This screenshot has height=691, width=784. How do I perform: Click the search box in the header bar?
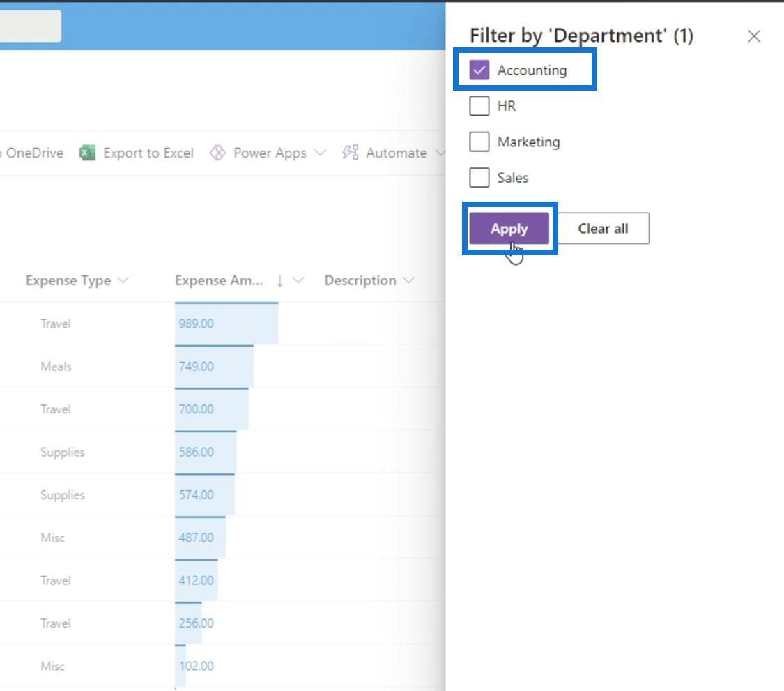[31, 26]
